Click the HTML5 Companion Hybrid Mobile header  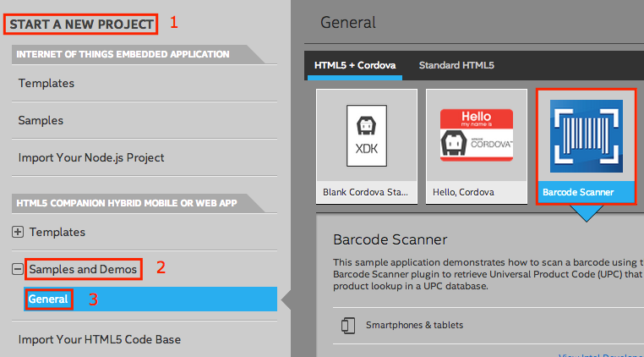[x=127, y=203]
